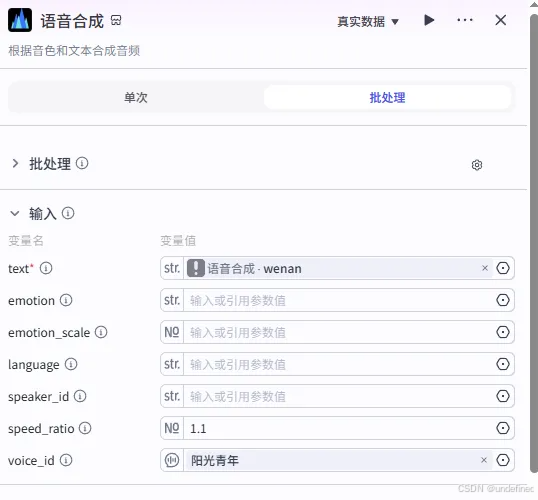Click the 变量值 column header
The width and height of the screenshot is (538, 500).
(x=178, y=241)
